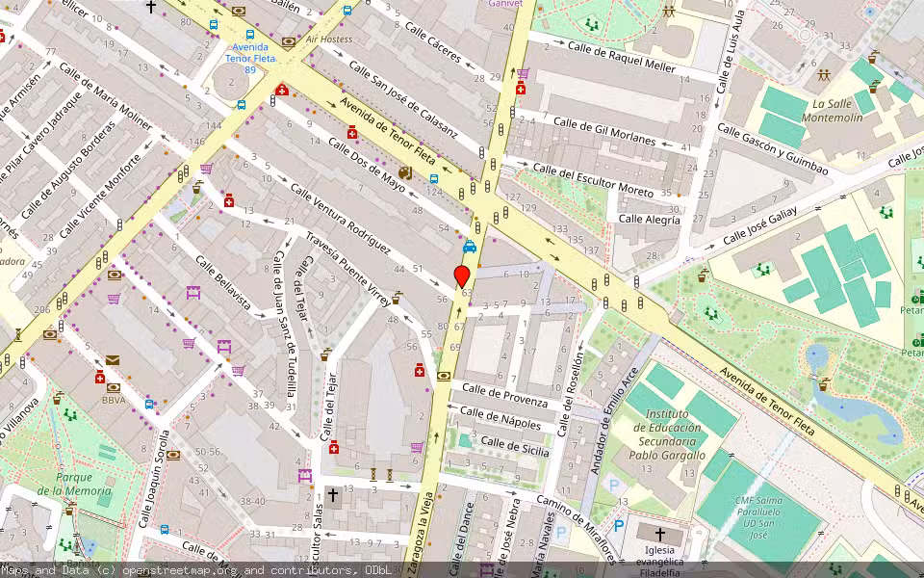Select the 'BBVA' label
The height and width of the screenshot is (578, 924).
click(x=114, y=400)
